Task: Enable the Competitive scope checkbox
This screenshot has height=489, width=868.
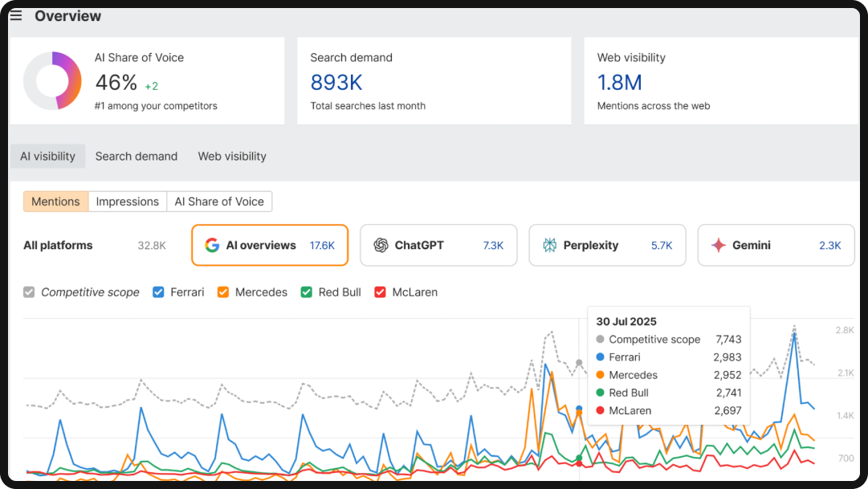Action: [30, 292]
